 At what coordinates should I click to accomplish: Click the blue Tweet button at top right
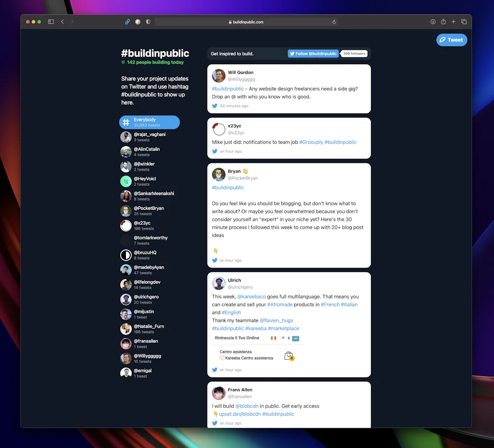coord(452,40)
